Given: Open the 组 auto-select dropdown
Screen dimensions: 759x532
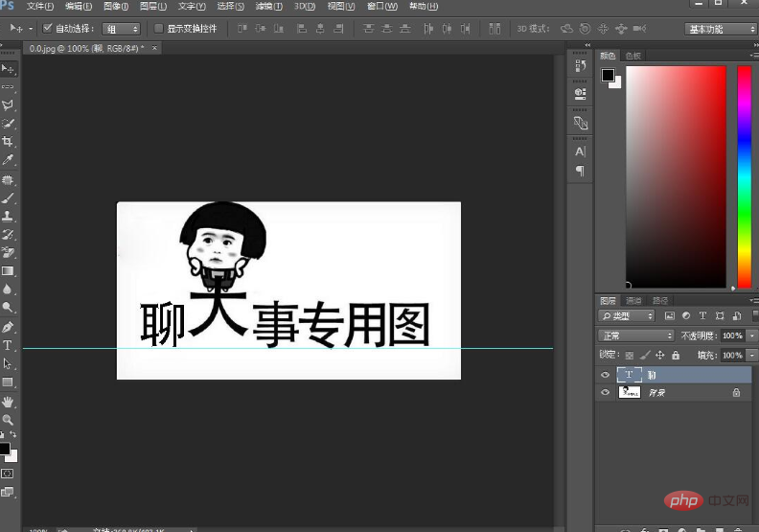Looking at the screenshot, I should (121, 29).
